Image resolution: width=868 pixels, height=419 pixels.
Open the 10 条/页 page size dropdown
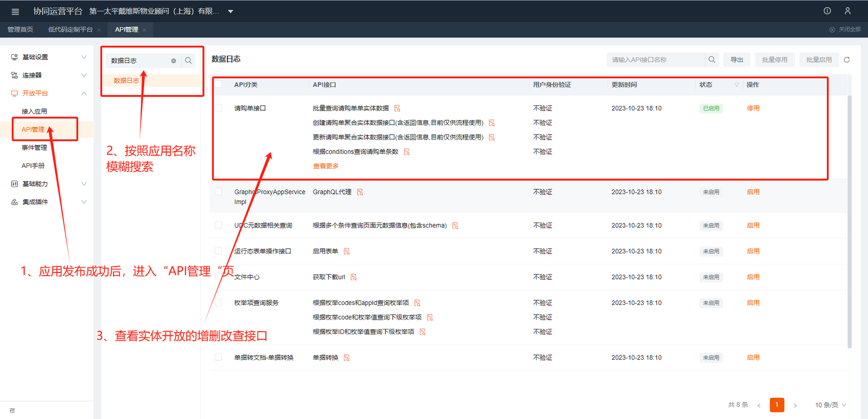pos(830,405)
